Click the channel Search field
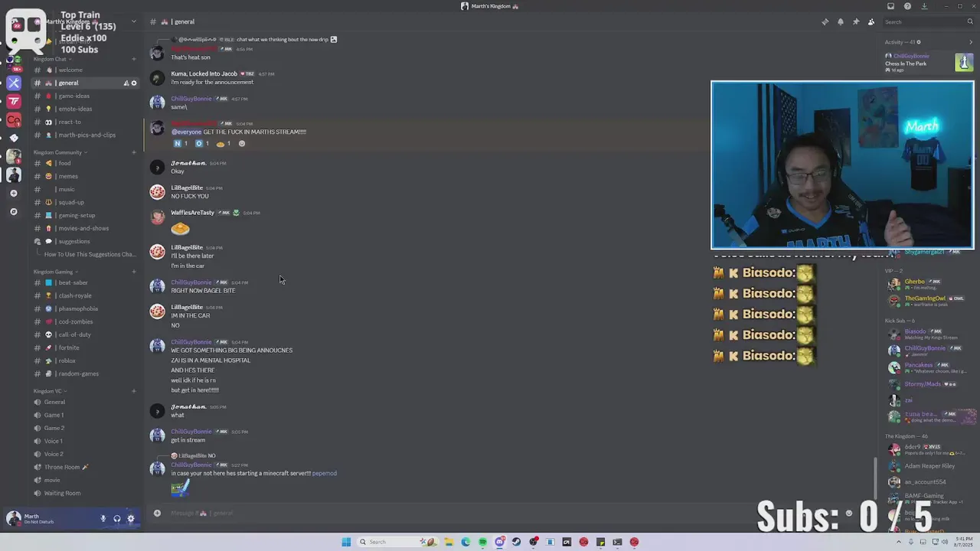 coord(927,21)
